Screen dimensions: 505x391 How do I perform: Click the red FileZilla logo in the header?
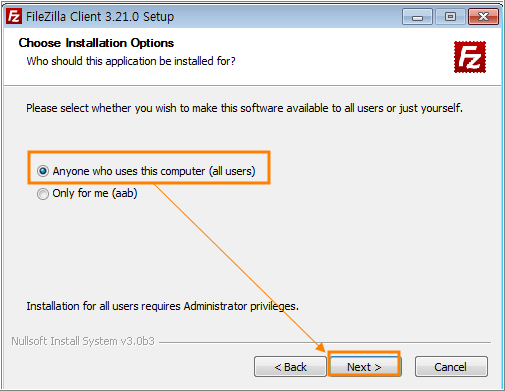point(470,57)
